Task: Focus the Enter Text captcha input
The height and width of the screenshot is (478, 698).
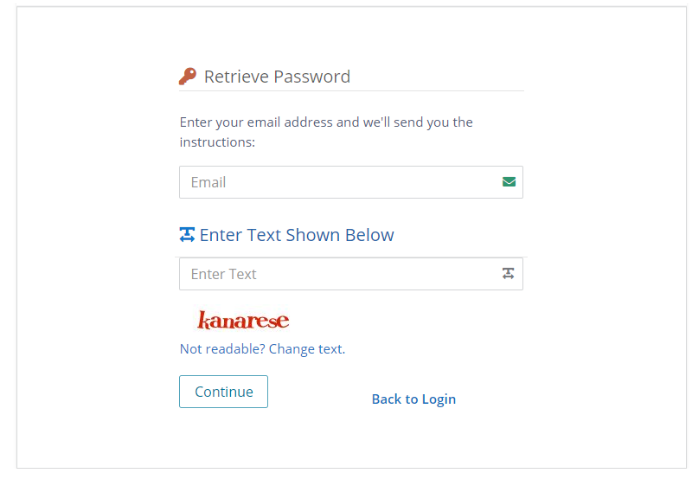Action: pyautogui.click(x=340, y=274)
